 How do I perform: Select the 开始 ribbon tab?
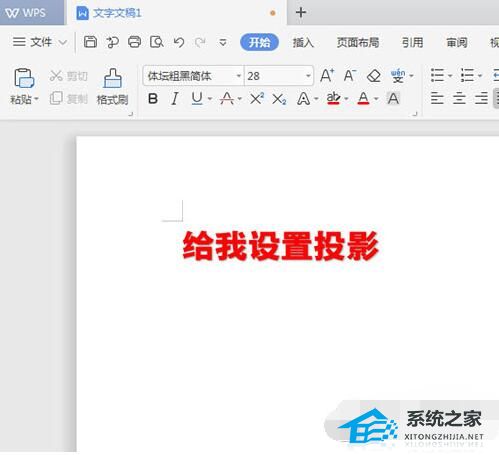(x=259, y=42)
